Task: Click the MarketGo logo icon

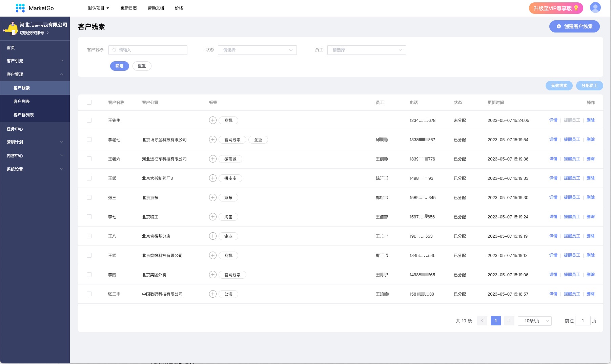Action: [20, 8]
